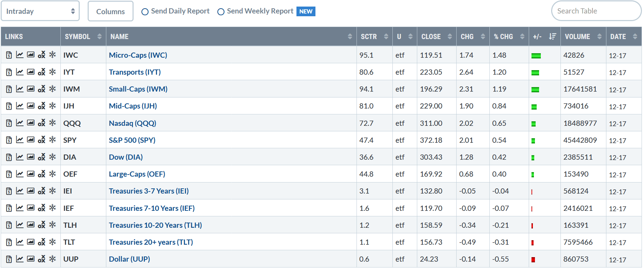Open symbol summary icon for IEI row
The width and height of the screenshot is (644, 272).
pyautogui.click(x=9, y=191)
